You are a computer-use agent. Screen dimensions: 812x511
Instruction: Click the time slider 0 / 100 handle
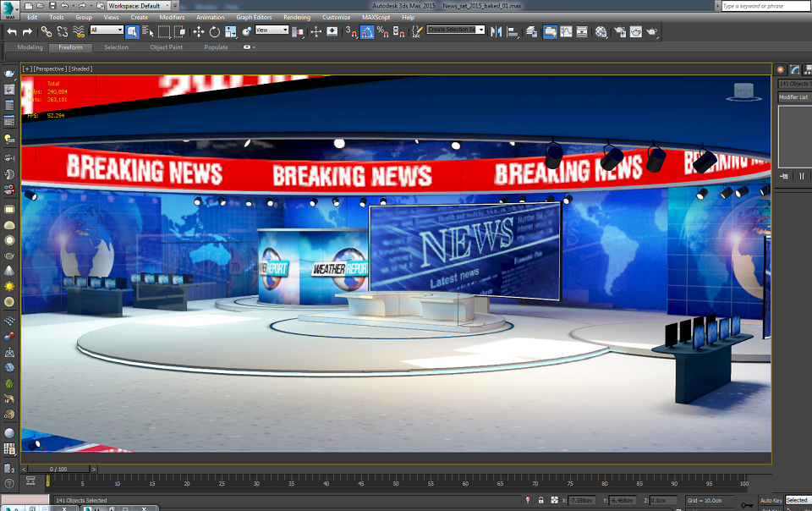tap(58, 469)
